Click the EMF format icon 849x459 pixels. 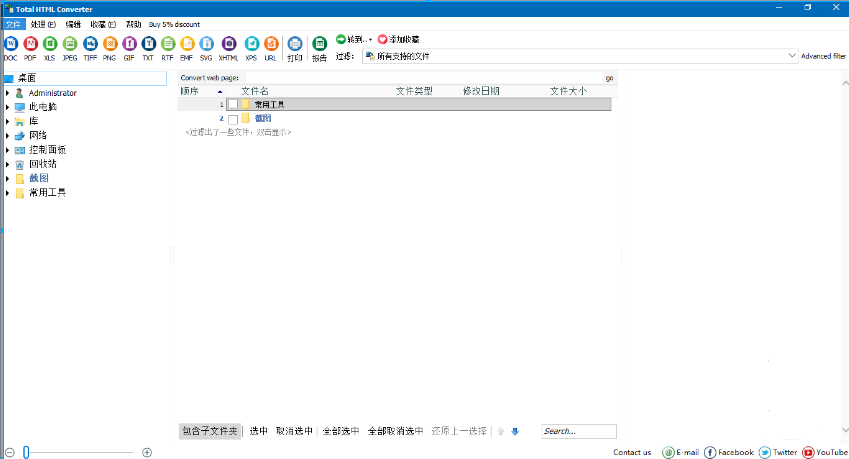pos(187,43)
